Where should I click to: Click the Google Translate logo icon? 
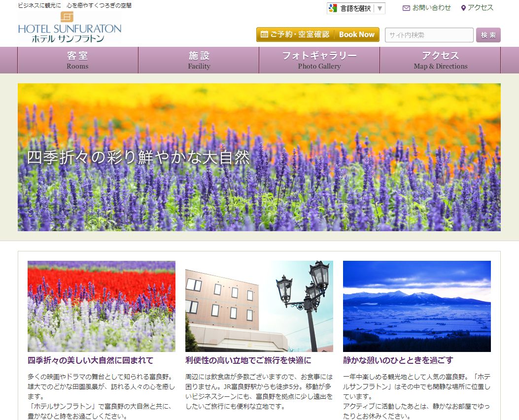point(333,8)
